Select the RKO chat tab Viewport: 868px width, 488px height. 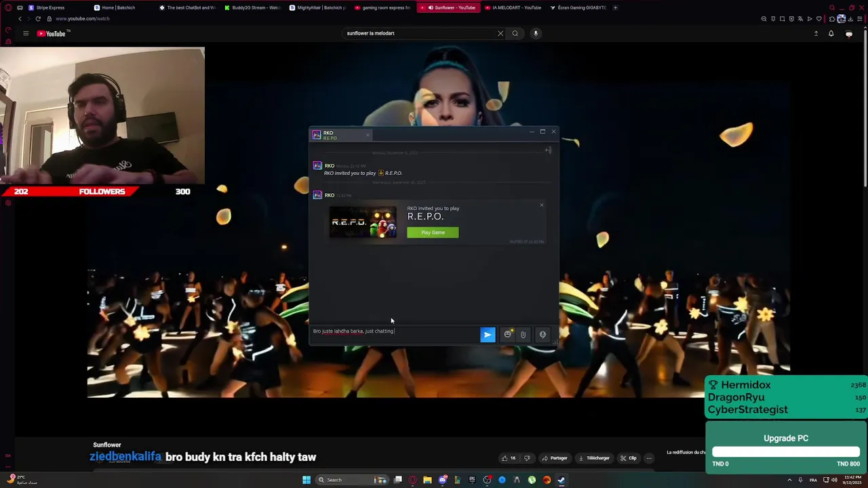coord(341,135)
